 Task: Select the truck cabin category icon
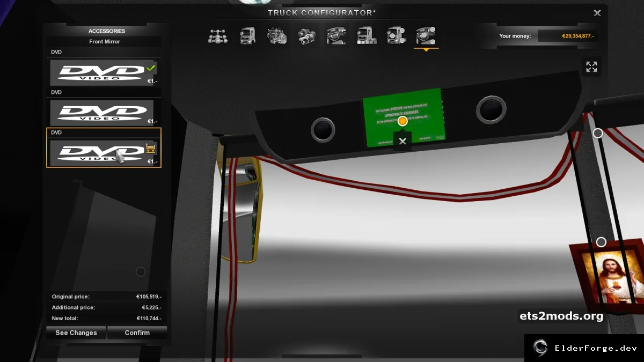point(247,36)
